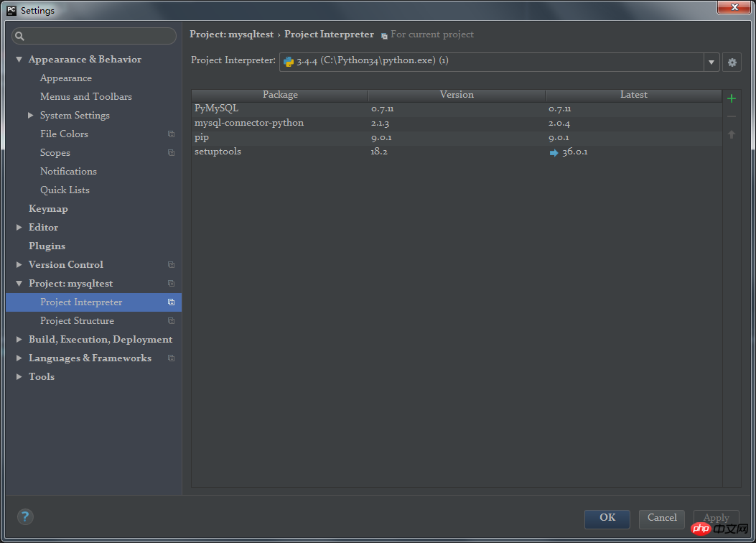The height and width of the screenshot is (543, 756).
Task: Click the Apply button
Action: coord(716,518)
